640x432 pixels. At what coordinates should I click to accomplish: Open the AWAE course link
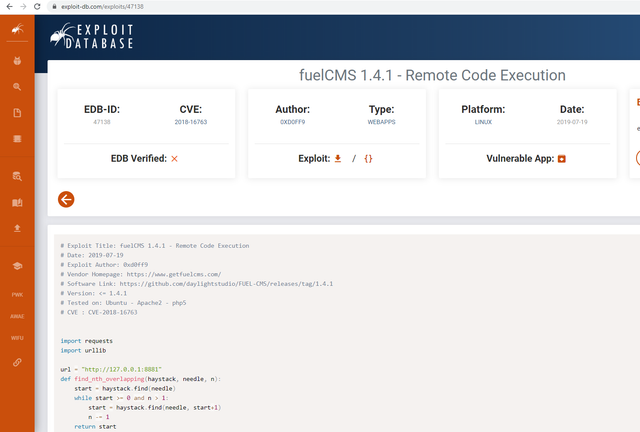(17, 316)
